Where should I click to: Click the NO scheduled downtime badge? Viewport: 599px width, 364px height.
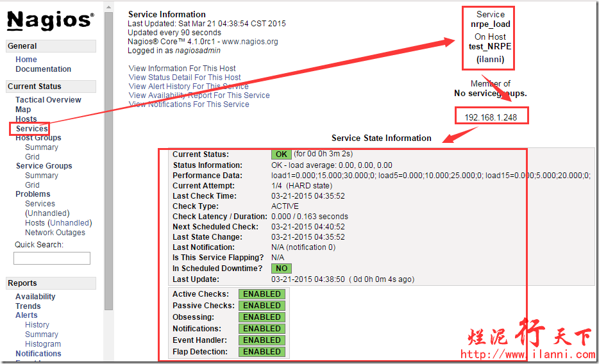click(282, 269)
